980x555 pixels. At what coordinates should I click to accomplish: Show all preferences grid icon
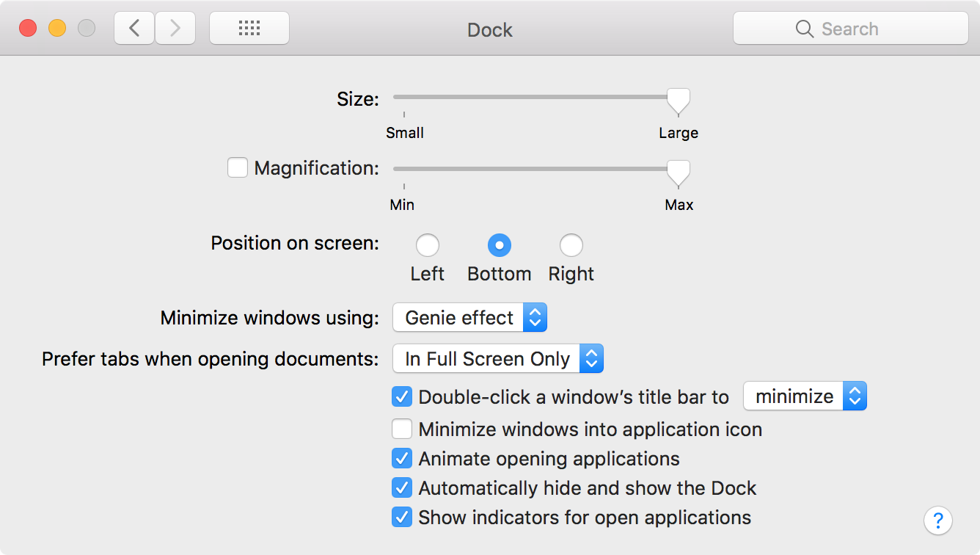click(x=249, y=29)
